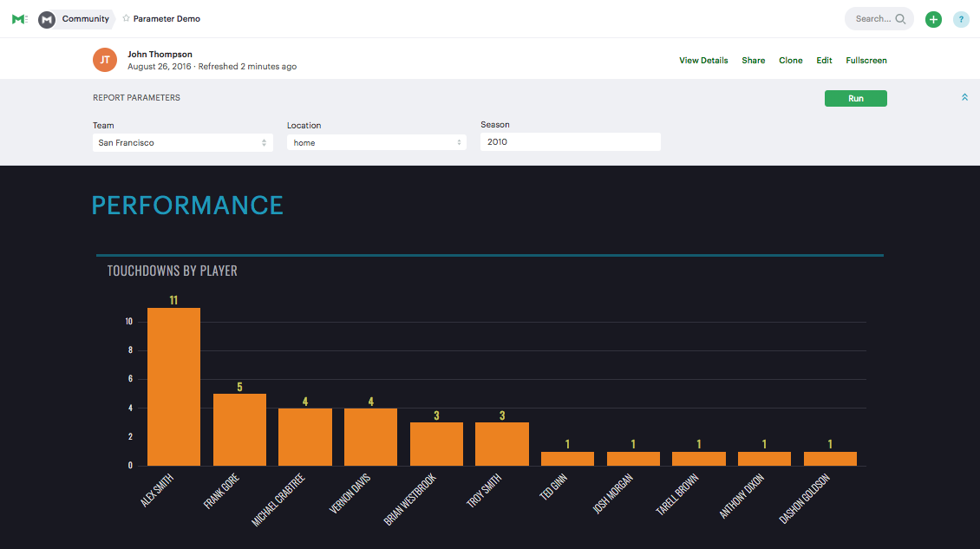980x549 pixels.
Task: Click the Vernon Davis bar
Action: pyautogui.click(x=370, y=437)
